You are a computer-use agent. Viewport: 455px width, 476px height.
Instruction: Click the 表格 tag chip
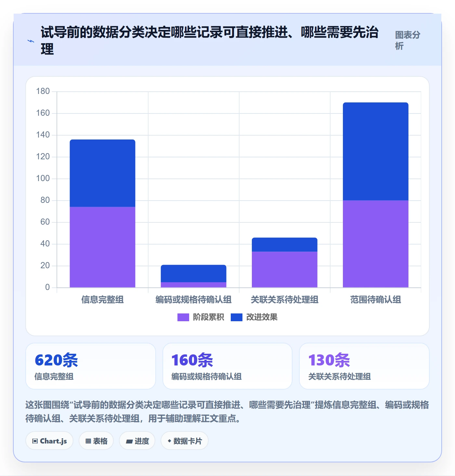click(x=96, y=441)
